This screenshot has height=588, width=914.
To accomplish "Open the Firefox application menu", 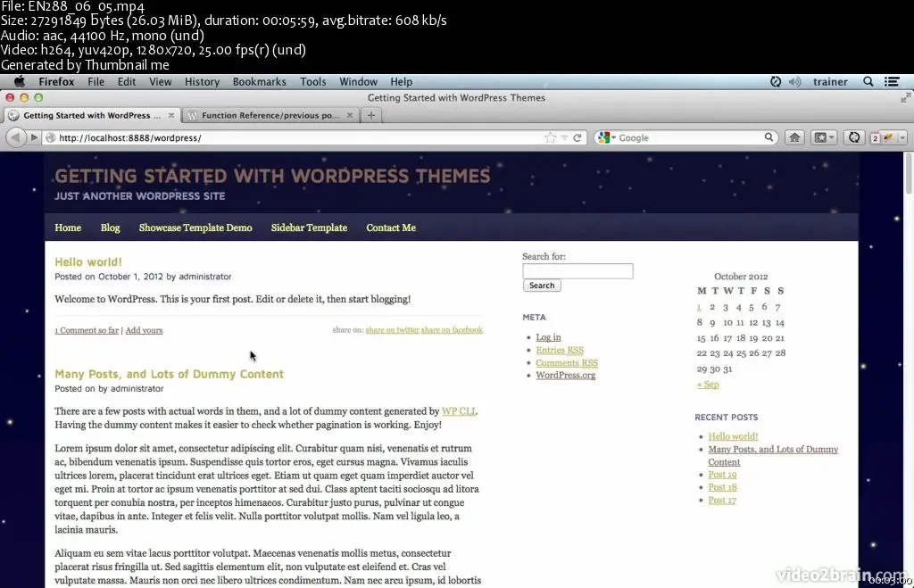I will click(x=56, y=81).
